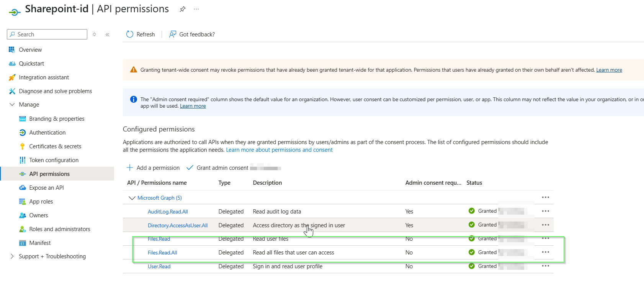The width and height of the screenshot is (644, 284).
Task: Click the Roles and administrators icon
Action: pos(23,229)
